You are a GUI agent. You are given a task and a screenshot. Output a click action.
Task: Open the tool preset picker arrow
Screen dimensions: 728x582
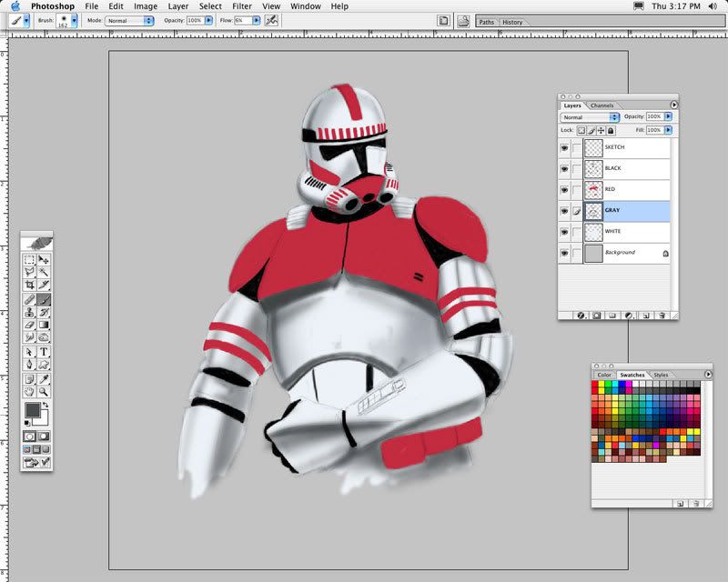coord(26,20)
